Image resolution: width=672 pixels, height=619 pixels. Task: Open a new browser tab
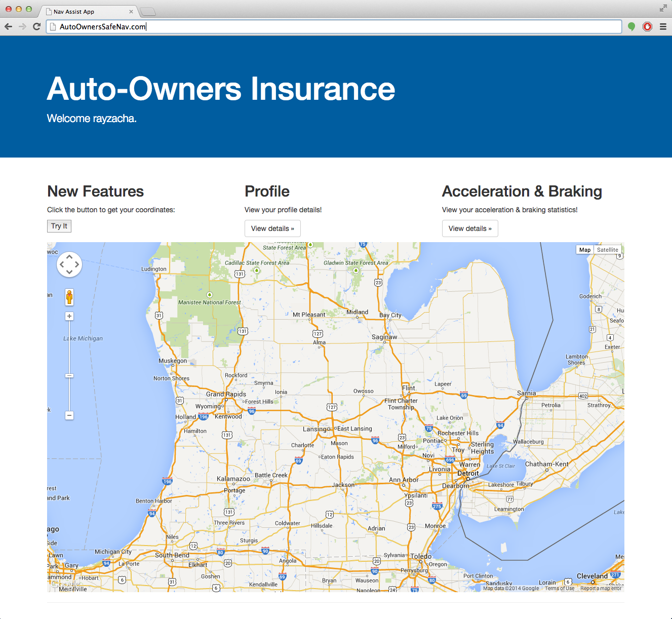(147, 12)
